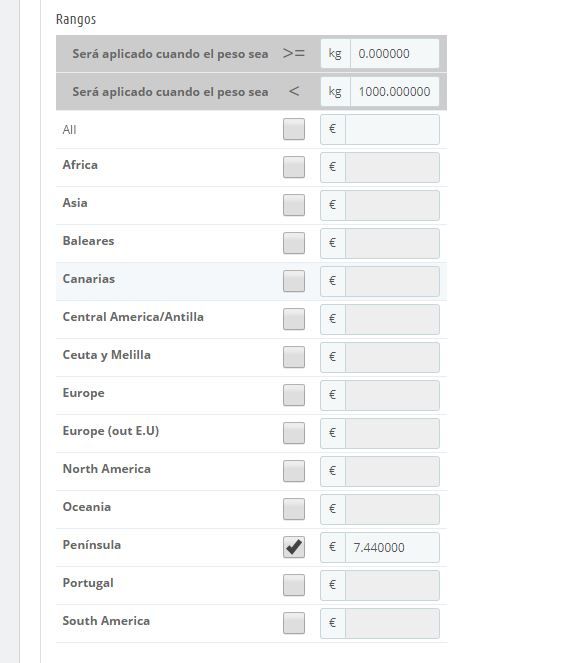Focus the minimum weight field showing 0.000000
Image resolution: width=587 pixels, height=663 pixels.
tap(395, 54)
